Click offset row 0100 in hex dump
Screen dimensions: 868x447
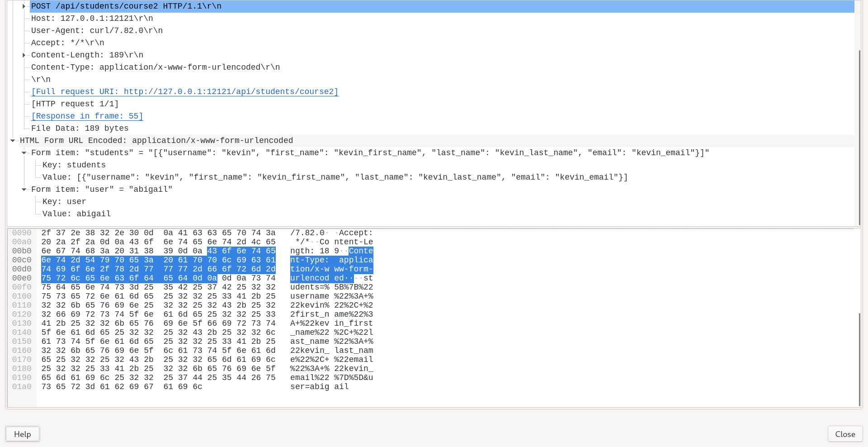pyautogui.click(x=22, y=296)
